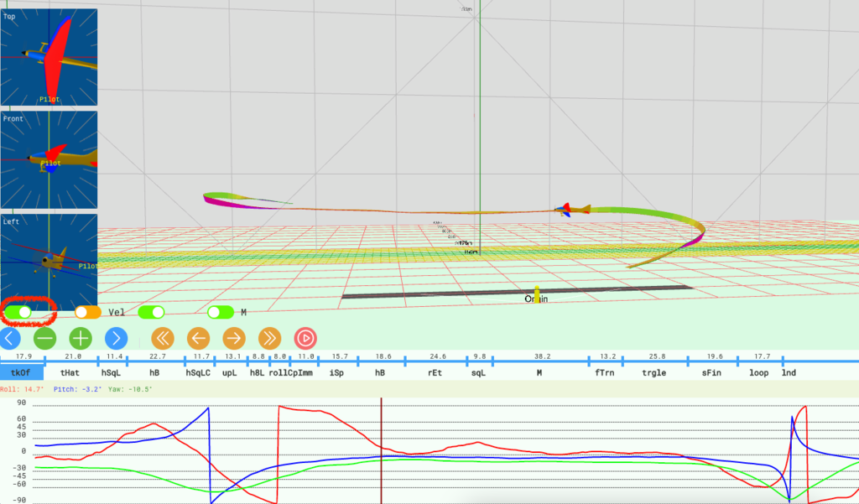The image size is (859, 504).
Task: Select the sFin manoeuvre segment
Action: (711, 372)
